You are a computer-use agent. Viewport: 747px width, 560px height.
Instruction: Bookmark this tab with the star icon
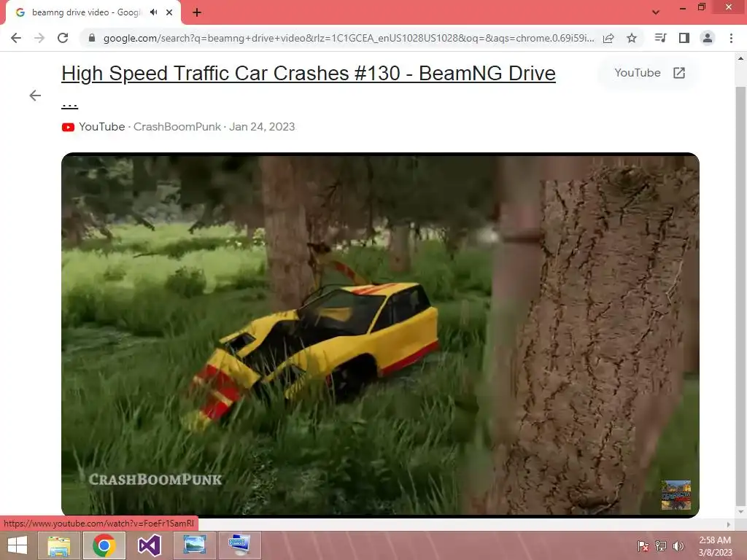632,38
